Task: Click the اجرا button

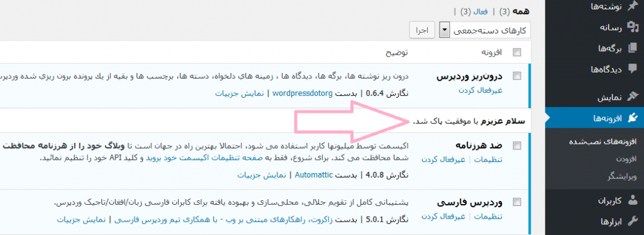Action: point(422,30)
